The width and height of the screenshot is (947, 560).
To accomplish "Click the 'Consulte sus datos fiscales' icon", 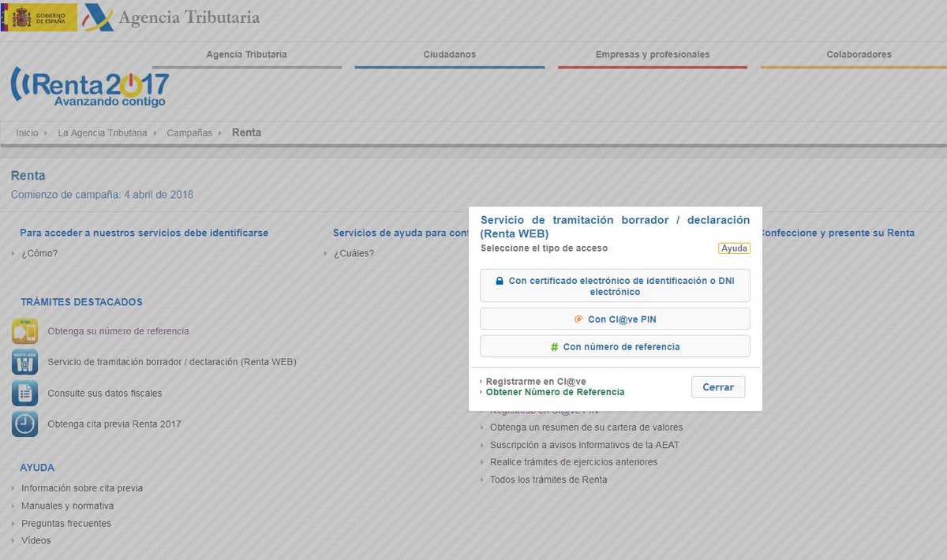I will (x=24, y=393).
